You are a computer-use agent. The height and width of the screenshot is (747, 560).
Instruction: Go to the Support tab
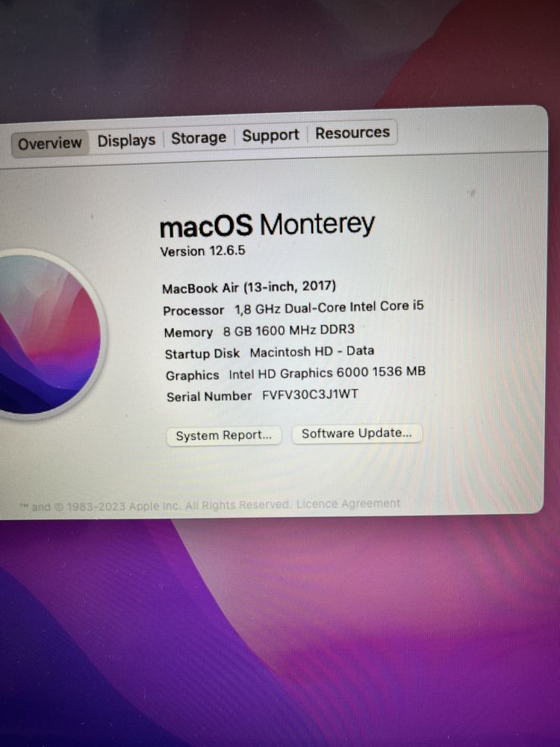270,136
